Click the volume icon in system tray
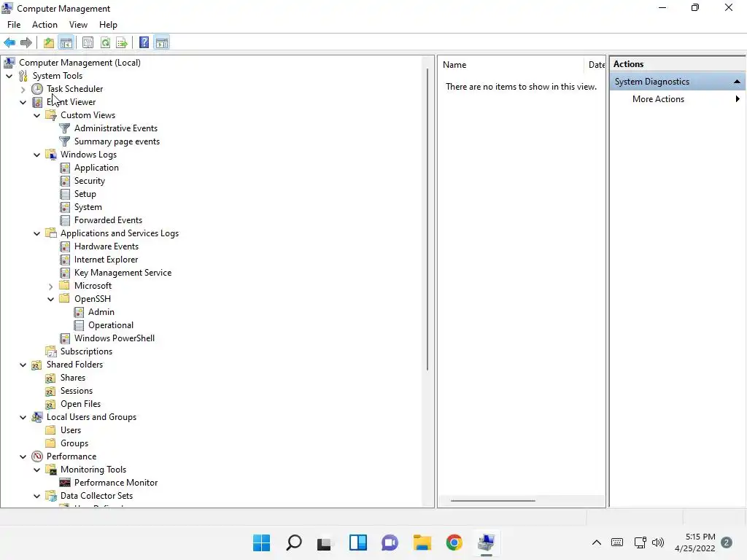Image resolution: width=747 pixels, height=560 pixels. tap(658, 542)
